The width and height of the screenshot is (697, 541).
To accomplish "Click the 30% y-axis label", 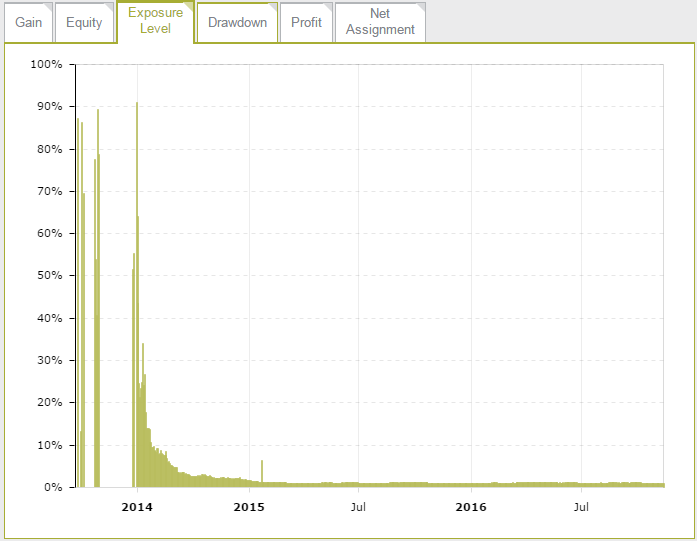I will point(49,361).
